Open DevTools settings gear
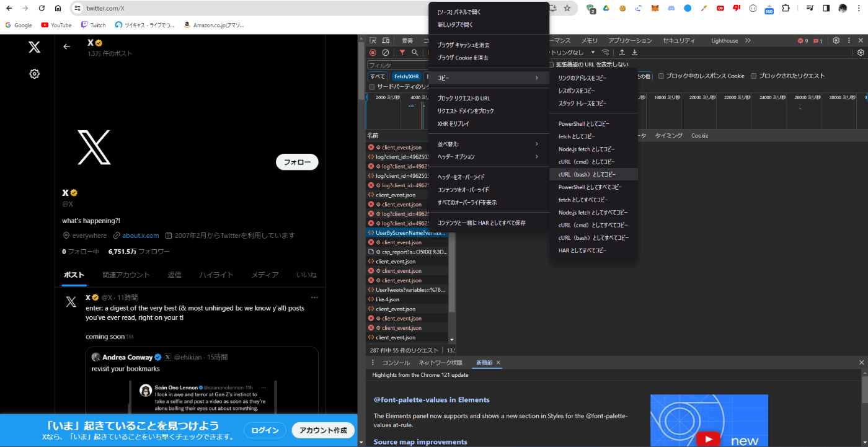 (836, 40)
